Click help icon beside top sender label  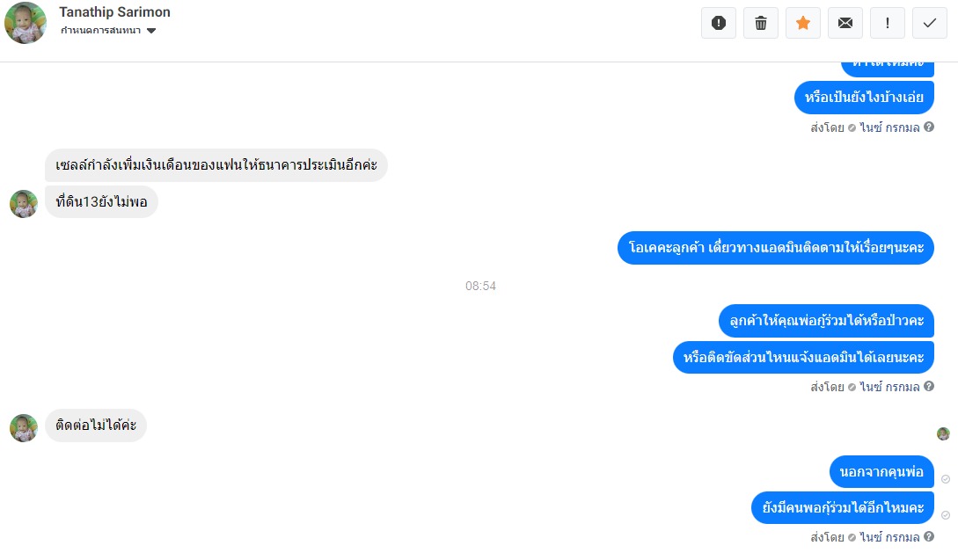click(929, 127)
